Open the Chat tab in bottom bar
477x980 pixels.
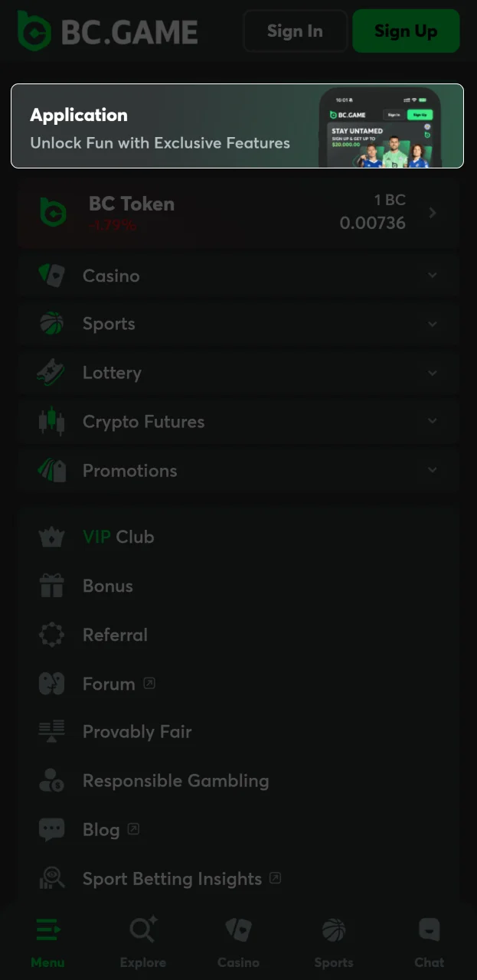point(429,942)
